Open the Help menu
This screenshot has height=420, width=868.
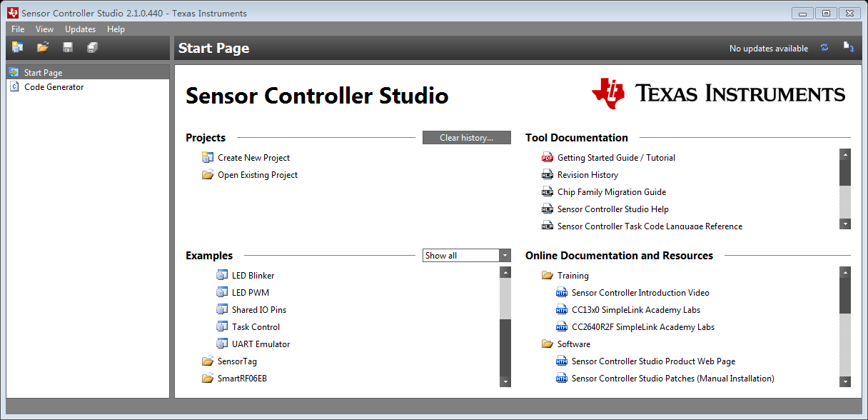pos(116,29)
